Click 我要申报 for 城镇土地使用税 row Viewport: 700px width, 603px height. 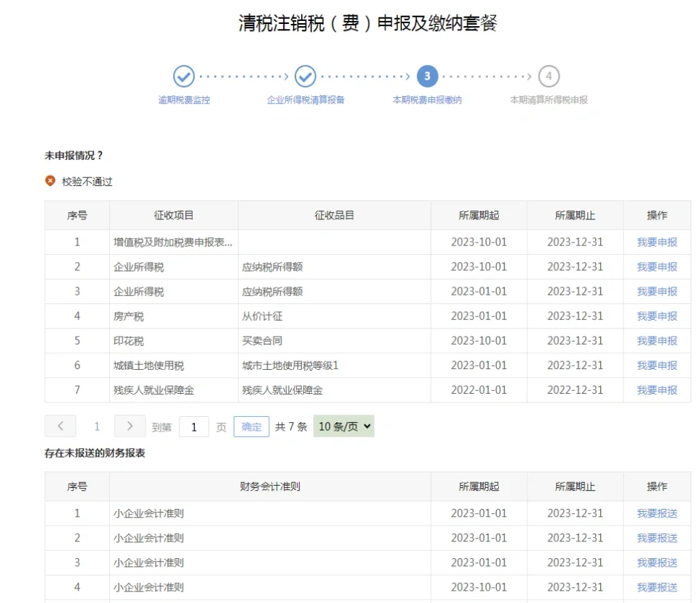pyautogui.click(x=657, y=366)
